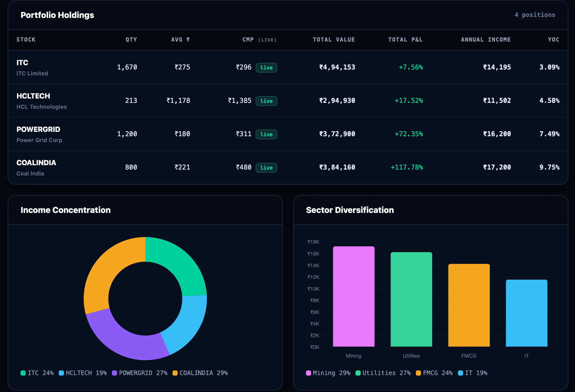Click the +72.35% P&L value
This screenshot has width=575, height=392.
(x=409, y=134)
